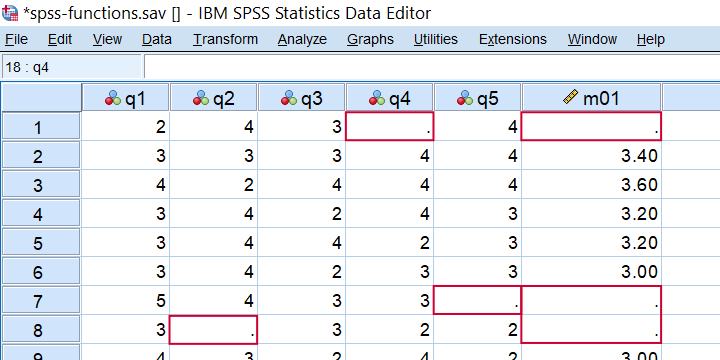The image size is (720, 360).
Task: Select row 5 header
Action: tap(41, 242)
